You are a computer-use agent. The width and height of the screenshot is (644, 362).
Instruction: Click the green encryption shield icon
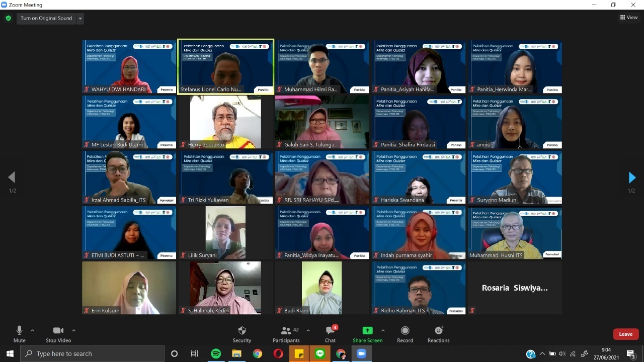pos(8,18)
